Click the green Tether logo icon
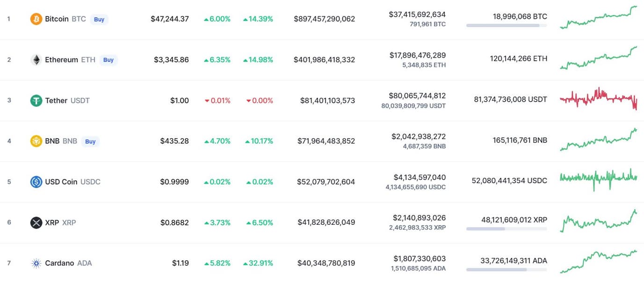The image size is (644, 281). point(36,101)
